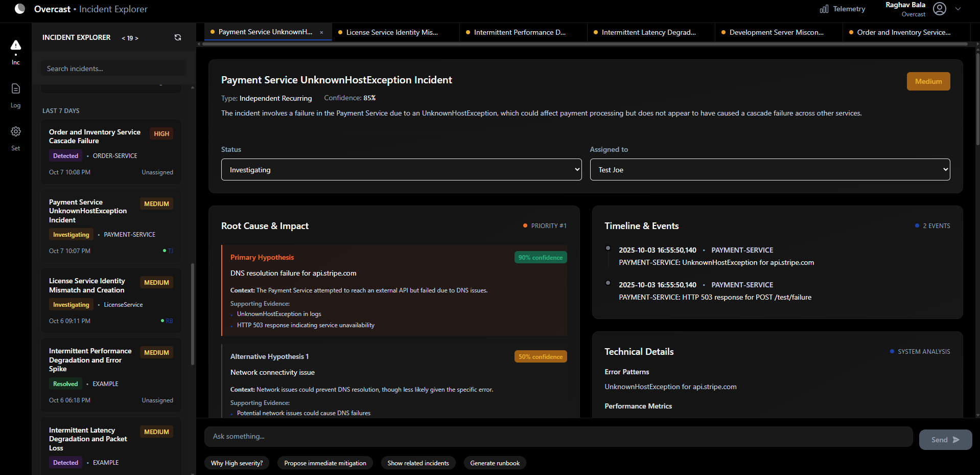Go to previous incident page arrow

(123, 38)
